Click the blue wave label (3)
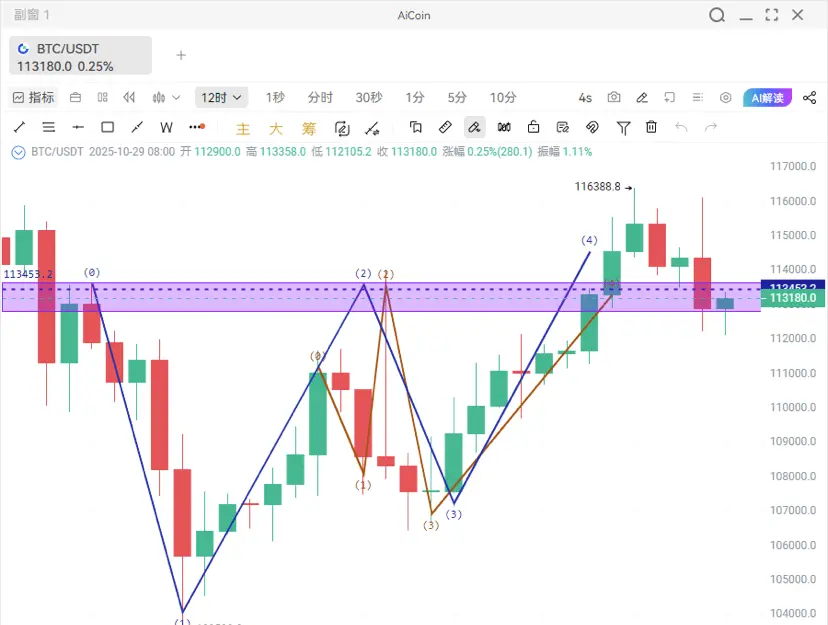 454,514
